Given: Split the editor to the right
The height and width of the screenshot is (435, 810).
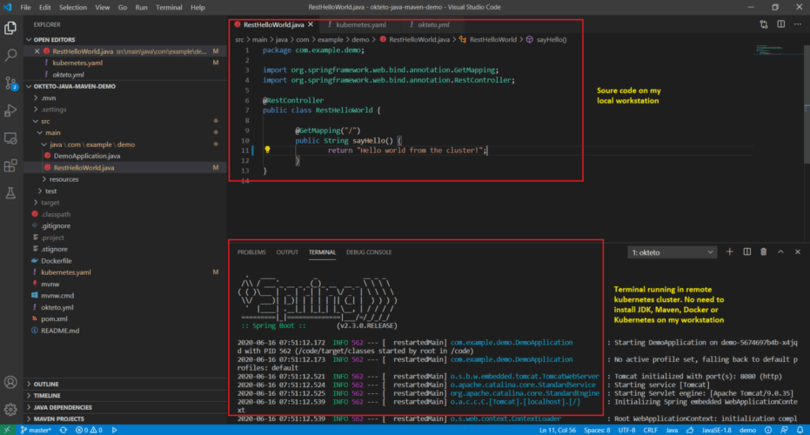Looking at the screenshot, I should tap(781, 24).
